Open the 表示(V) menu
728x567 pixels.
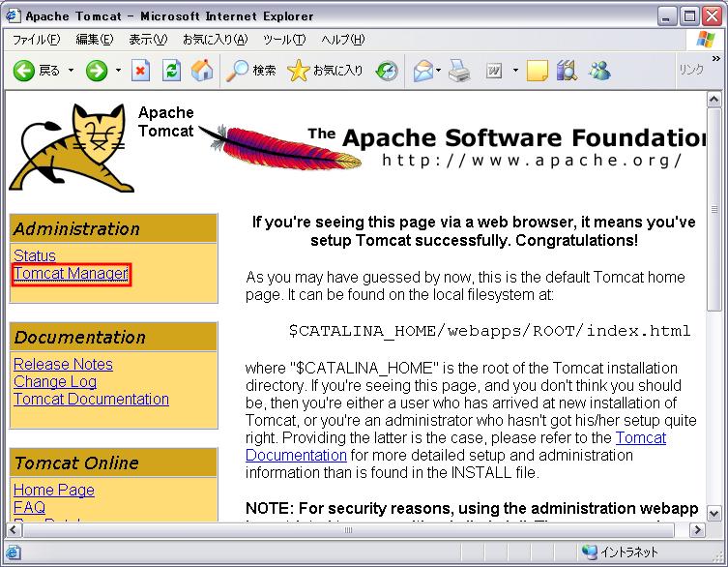point(148,40)
